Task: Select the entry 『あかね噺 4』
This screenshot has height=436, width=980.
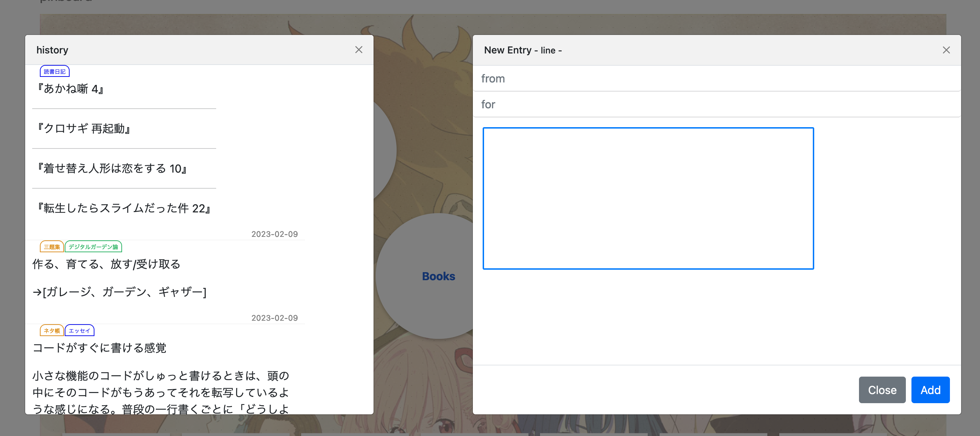Action: (x=70, y=89)
